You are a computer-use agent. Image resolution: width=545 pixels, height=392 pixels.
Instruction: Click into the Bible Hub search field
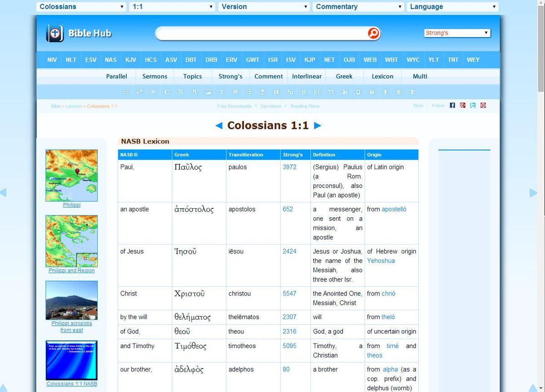[262, 33]
